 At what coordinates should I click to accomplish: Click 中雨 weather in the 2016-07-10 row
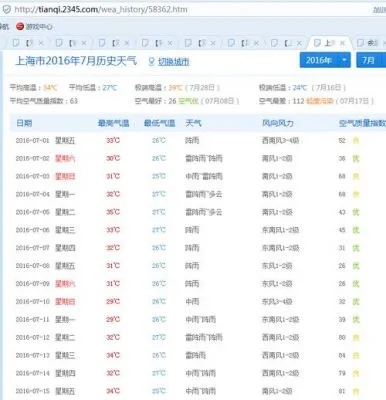point(192,302)
